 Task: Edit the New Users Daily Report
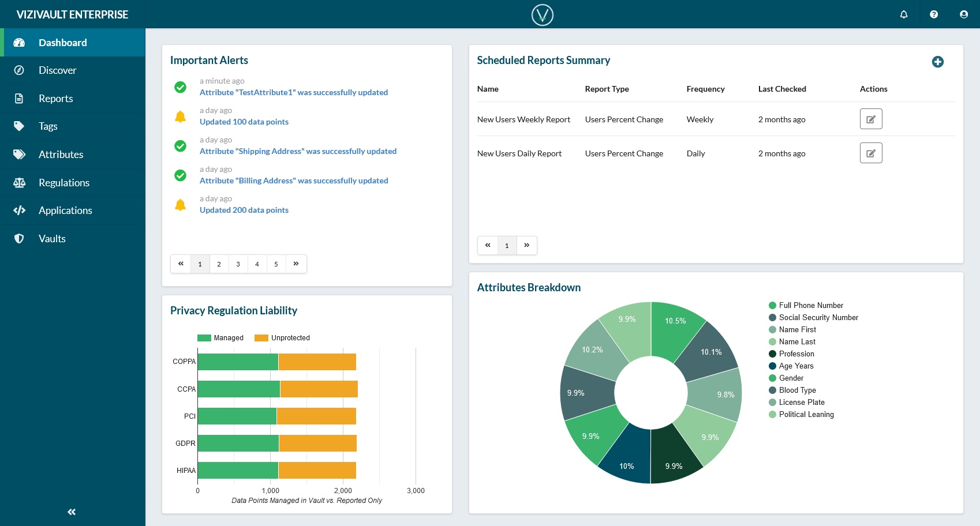[871, 153]
